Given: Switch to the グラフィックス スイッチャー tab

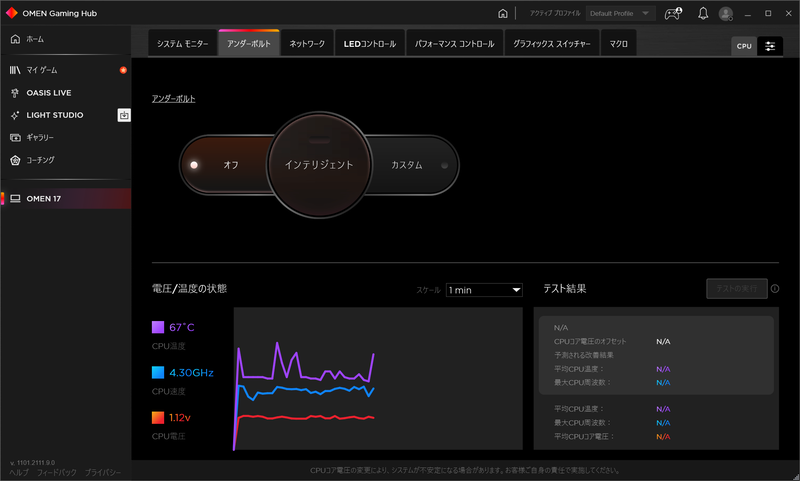Looking at the screenshot, I should 552,44.
